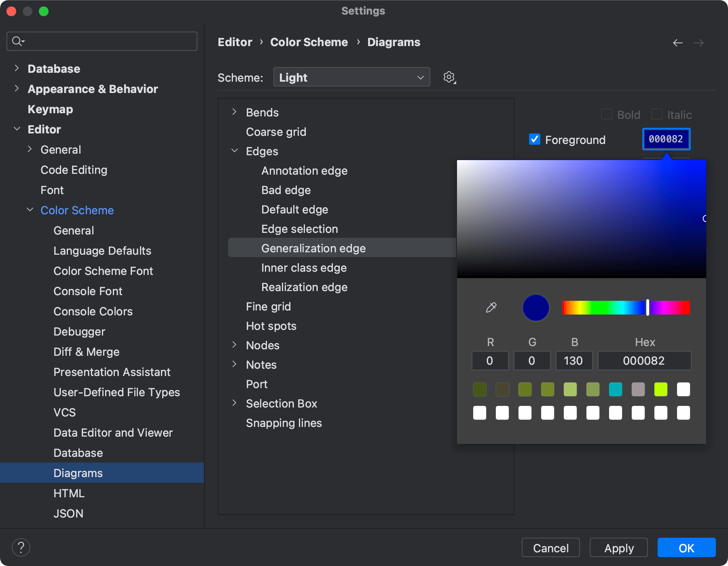Expand the Nodes tree group

pos(234,345)
